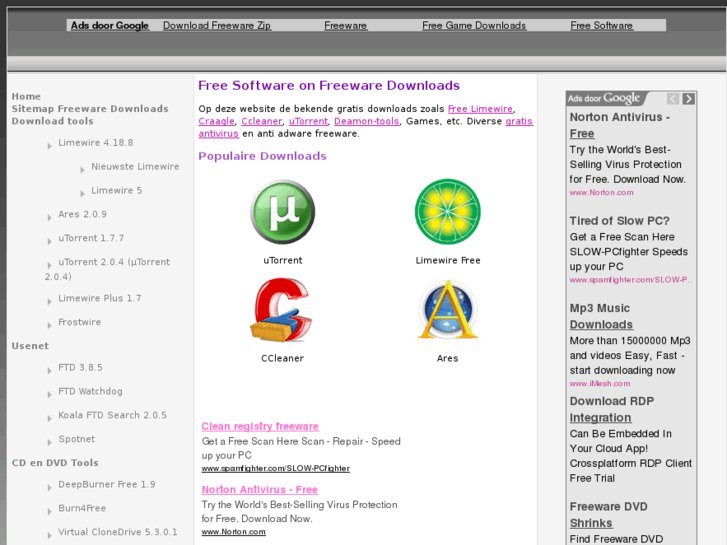
Task: Open Download RDP Integration ad
Action: [x=612, y=410]
